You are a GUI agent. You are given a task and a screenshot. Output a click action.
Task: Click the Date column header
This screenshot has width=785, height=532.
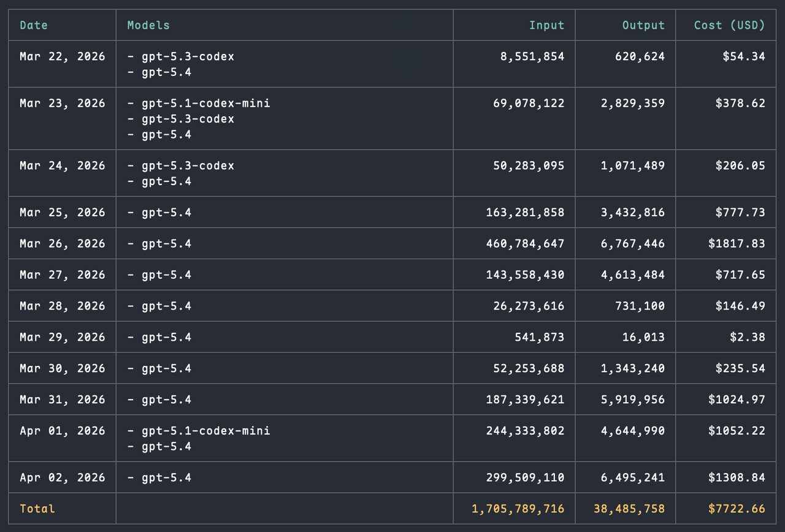(x=34, y=25)
